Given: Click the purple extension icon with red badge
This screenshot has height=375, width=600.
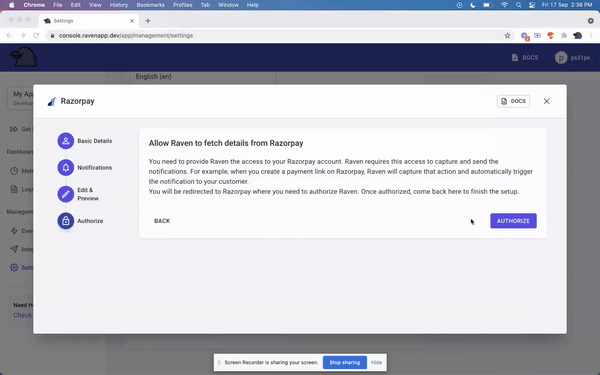Looking at the screenshot, I should point(525,36).
